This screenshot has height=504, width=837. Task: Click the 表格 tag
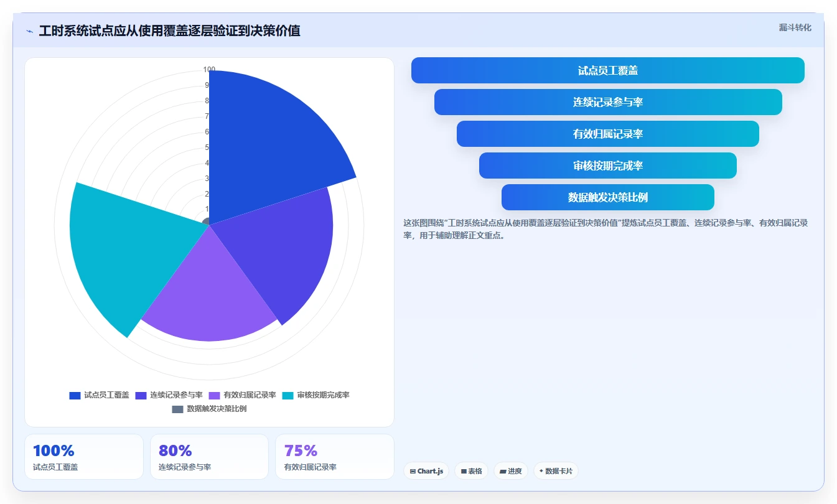pyautogui.click(x=472, y=471)
